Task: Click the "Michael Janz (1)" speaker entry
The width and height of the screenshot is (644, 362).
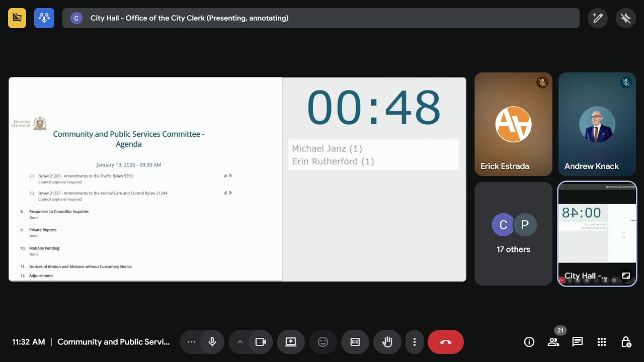Action: (327, 148)
